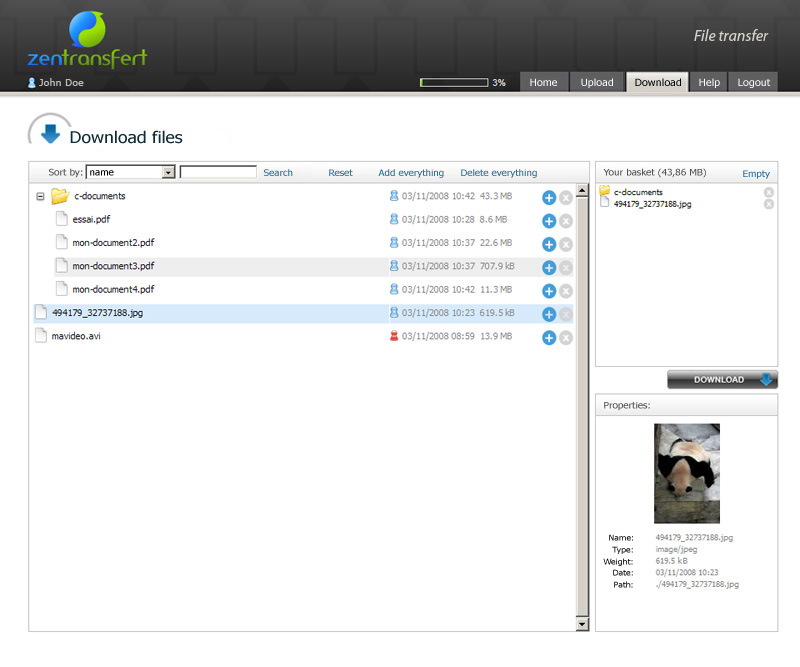Add 494179_32737188.jpg to basket
Viewport: 800px width, 667px height.
click(x=549, y=314)
